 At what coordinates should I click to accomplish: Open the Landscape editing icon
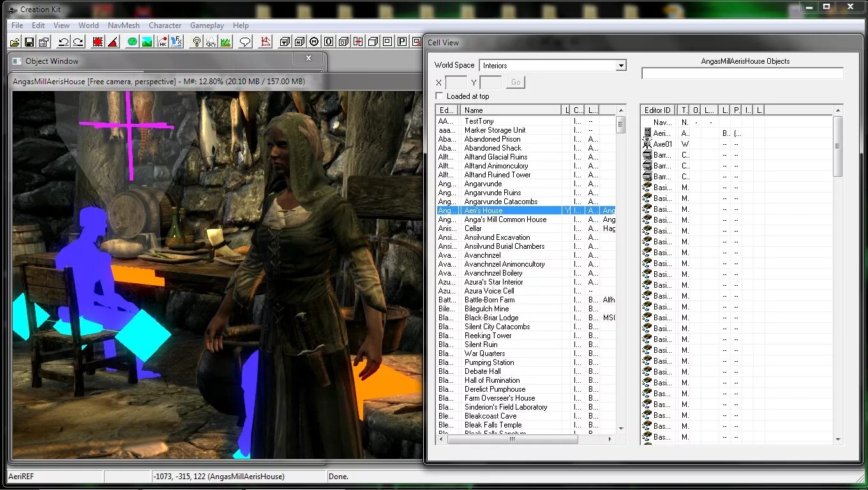point(147,42)
